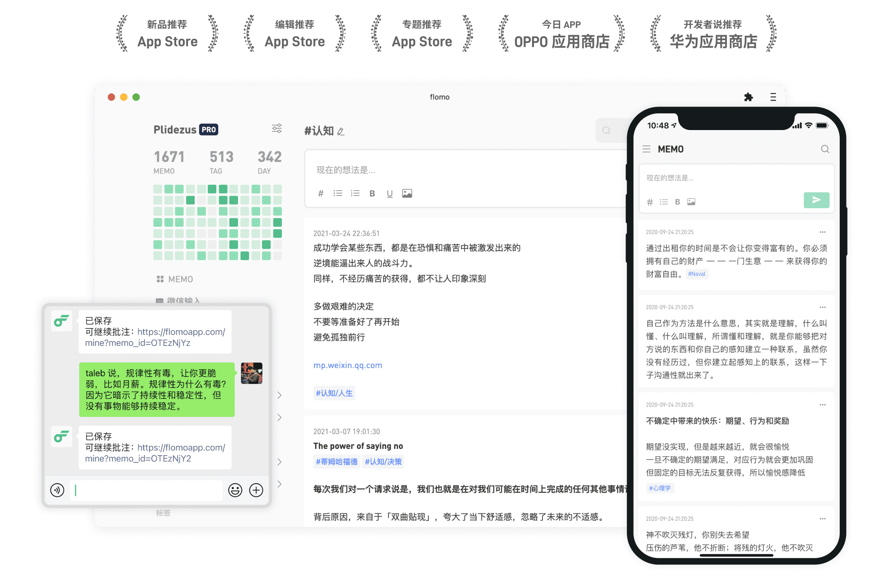The width and height of the screenshot is (889, 588).
Task: Open the hamburger menu in flomo title bar
Action: click(773, 97)
